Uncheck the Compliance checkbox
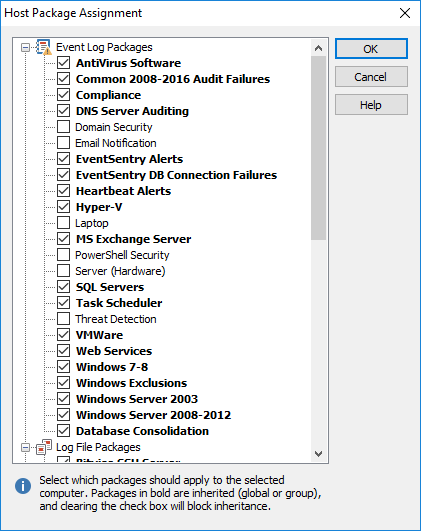 click(64, 94)
